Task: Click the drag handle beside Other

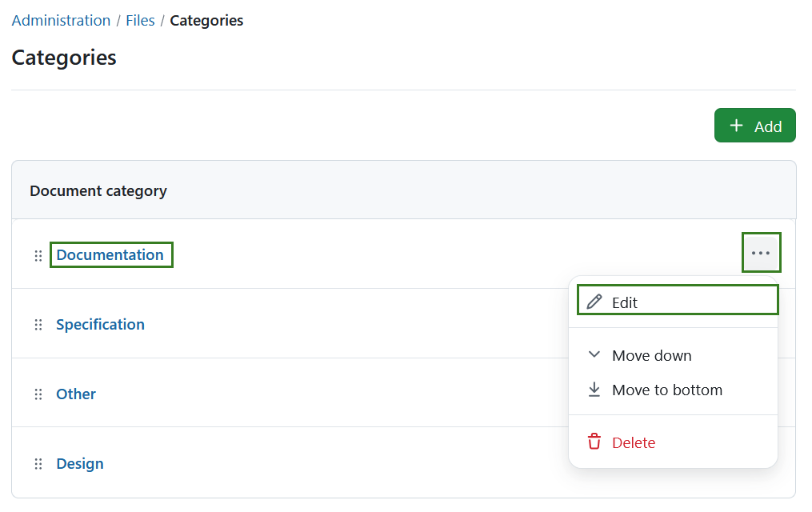Action: 38,394
